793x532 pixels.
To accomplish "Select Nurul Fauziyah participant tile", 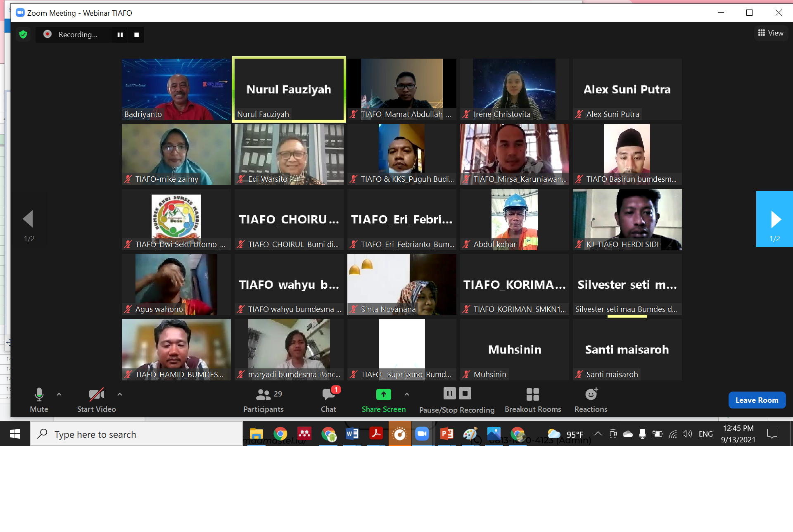I will pos(289,89).
